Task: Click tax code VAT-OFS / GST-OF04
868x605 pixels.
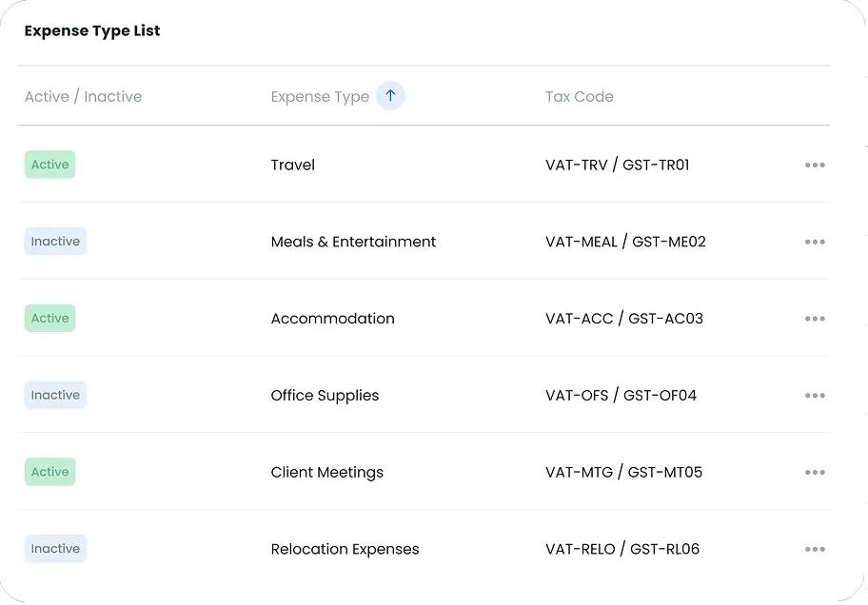Action: point(621,395)
